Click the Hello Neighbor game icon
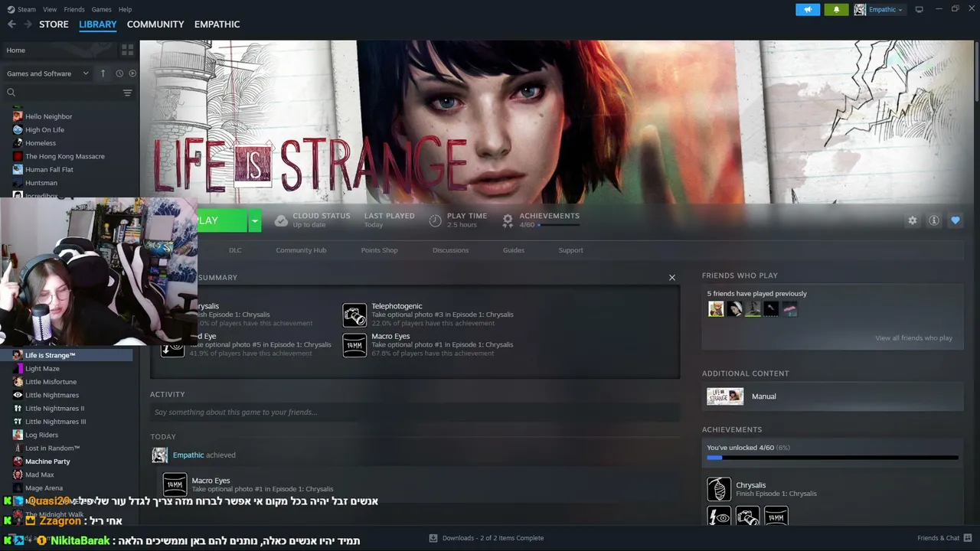 tap(18, 116)
